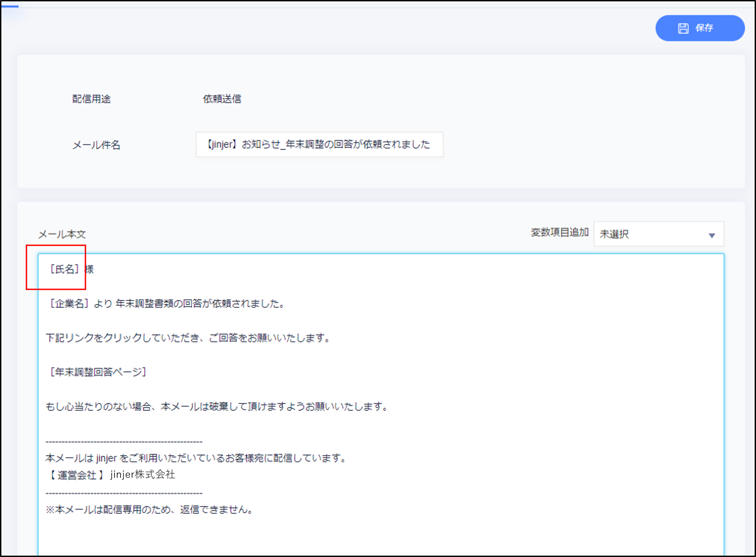
Task: Click the [企業名] placeholder in body text
Action: click(69, 303)
